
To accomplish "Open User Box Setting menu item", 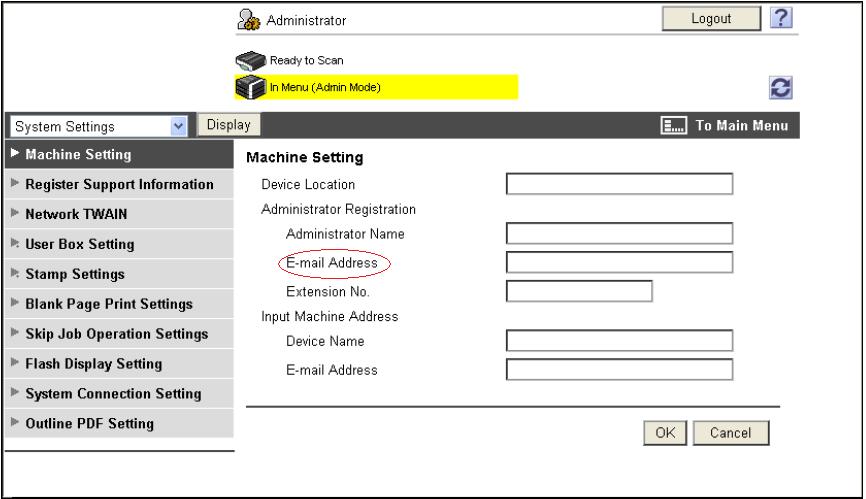I will (x=119, y=244).
